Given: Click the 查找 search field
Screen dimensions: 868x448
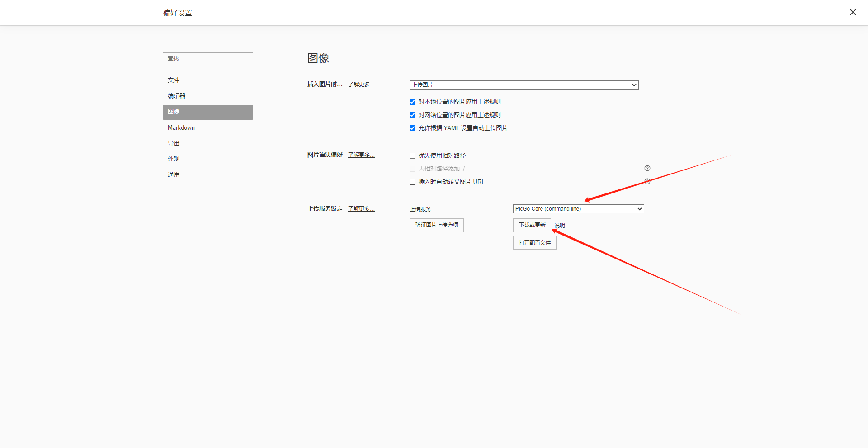Looking at the screenshot, I should point(208,58).
